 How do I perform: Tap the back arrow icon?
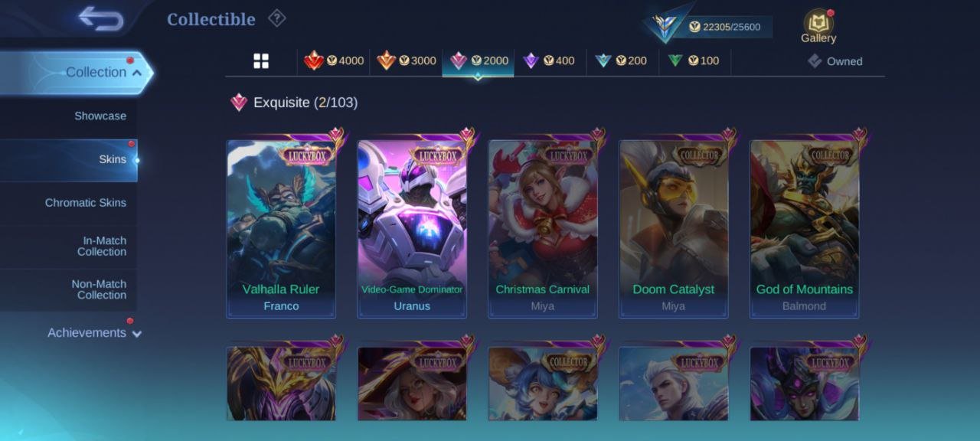point(100,18)
